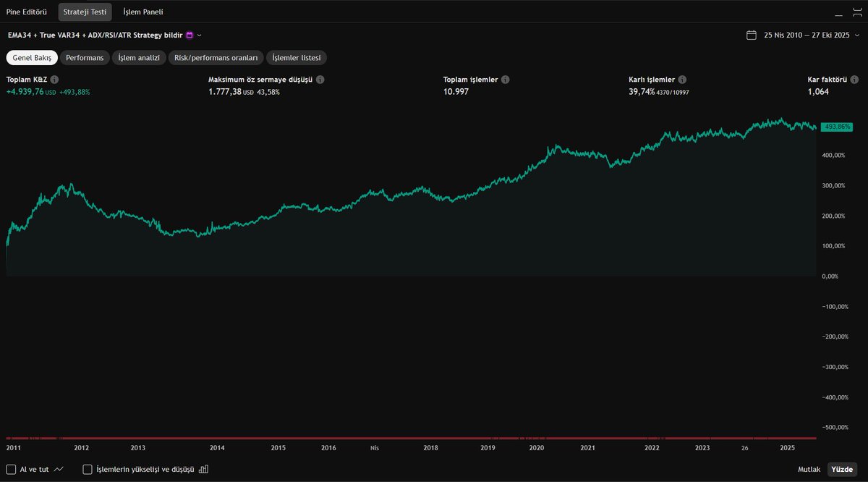Expand the strategy name dropdown chevron

pyautogui.click(x=200, y=35)
